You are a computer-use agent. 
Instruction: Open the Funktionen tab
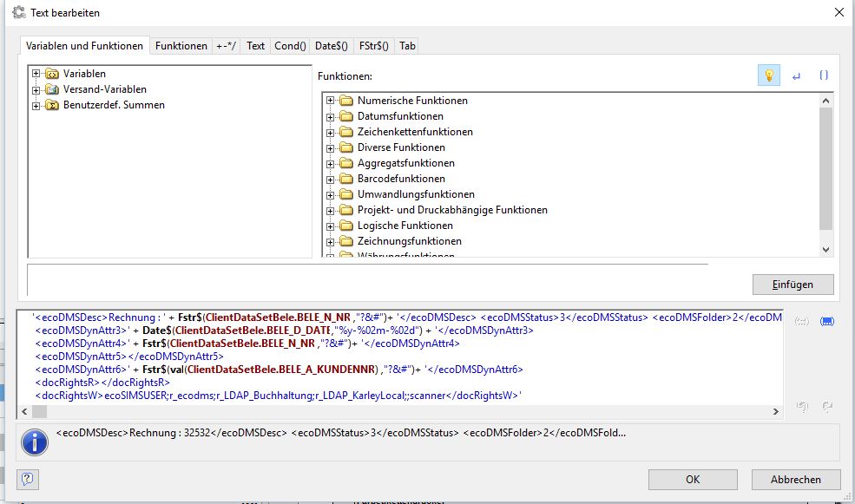[181, 46]
